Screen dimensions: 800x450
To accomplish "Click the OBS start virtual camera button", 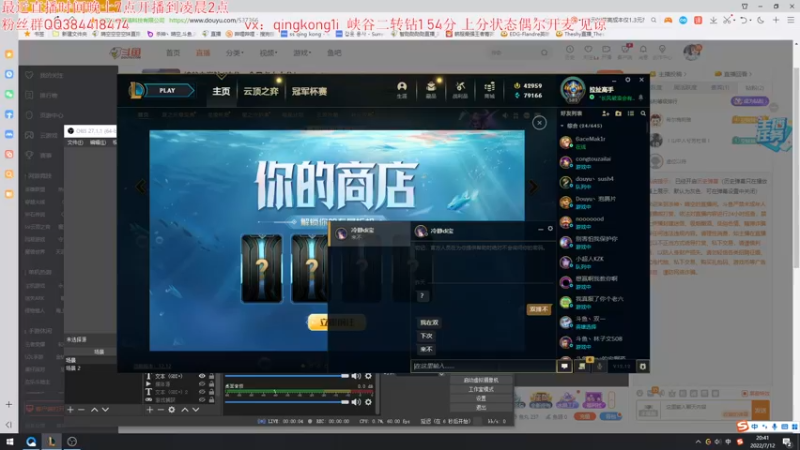I will click(x=481, y=380).
